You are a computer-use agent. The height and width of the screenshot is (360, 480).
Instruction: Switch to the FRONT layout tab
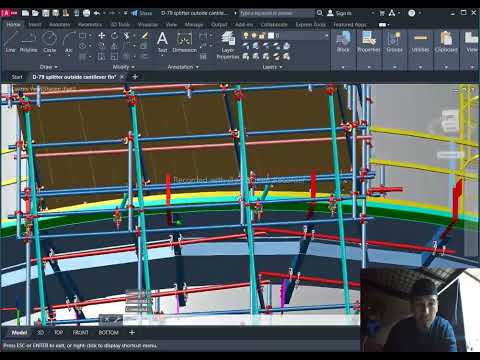(80, 333)
